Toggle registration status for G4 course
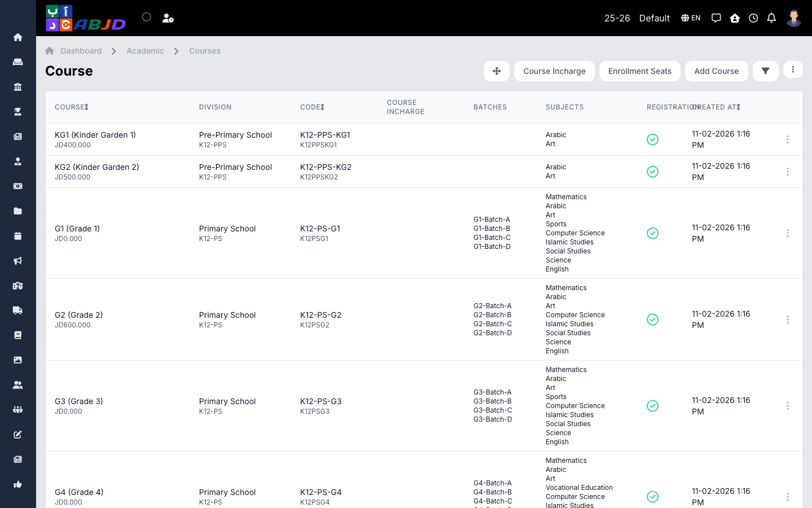The image size is (812, 508). click(652, 497)
